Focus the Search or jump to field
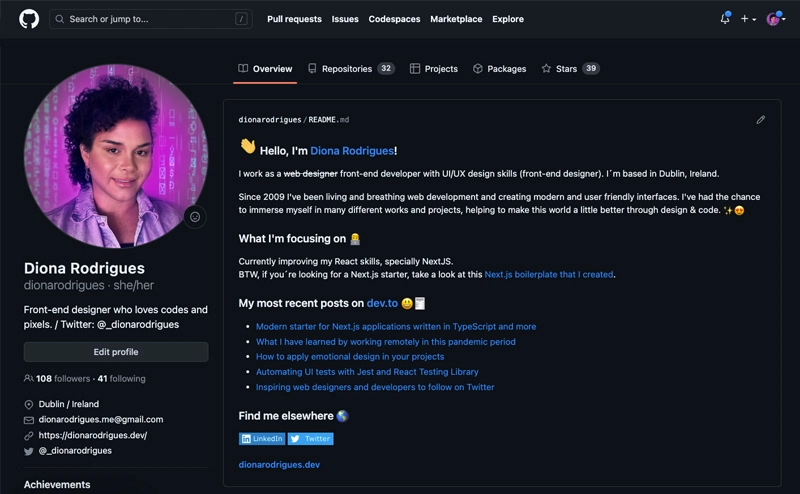This screenshot has width=800, height=494. tap(151, 19)
